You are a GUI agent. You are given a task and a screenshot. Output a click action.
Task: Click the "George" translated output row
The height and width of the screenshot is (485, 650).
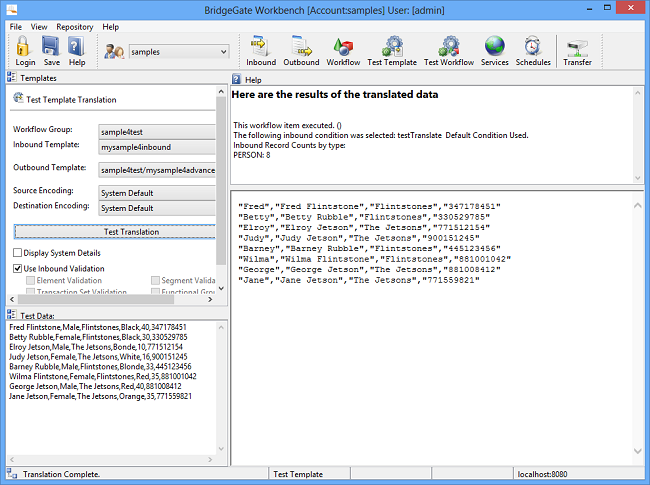pos(369,269)
